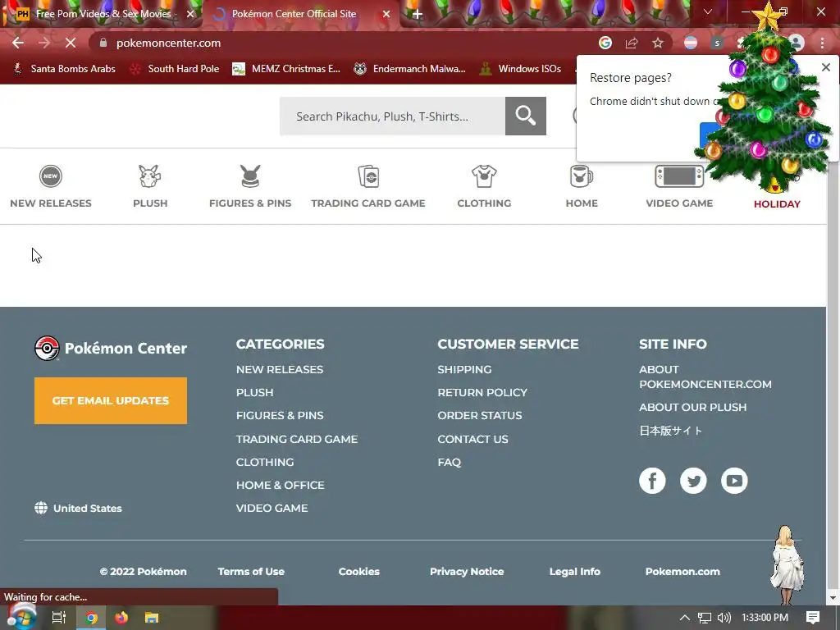The height and width of the screenshot is (630, 840).
Task: Click the Google icon in address bar
Action: 605,43
